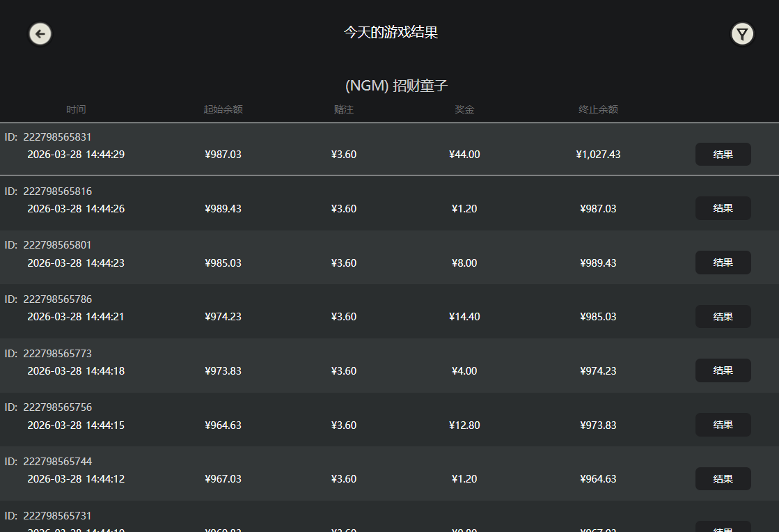The image size is (779, 532).
Task: Click the 赌注 column header
Action: point(344,109)
